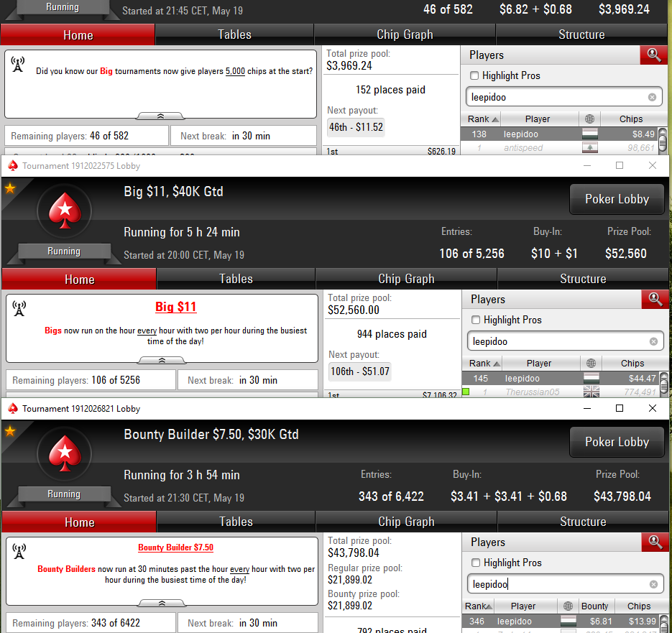
Task: Open Chip Graph tab in top tournament window
Action: (x=405, y=34)
